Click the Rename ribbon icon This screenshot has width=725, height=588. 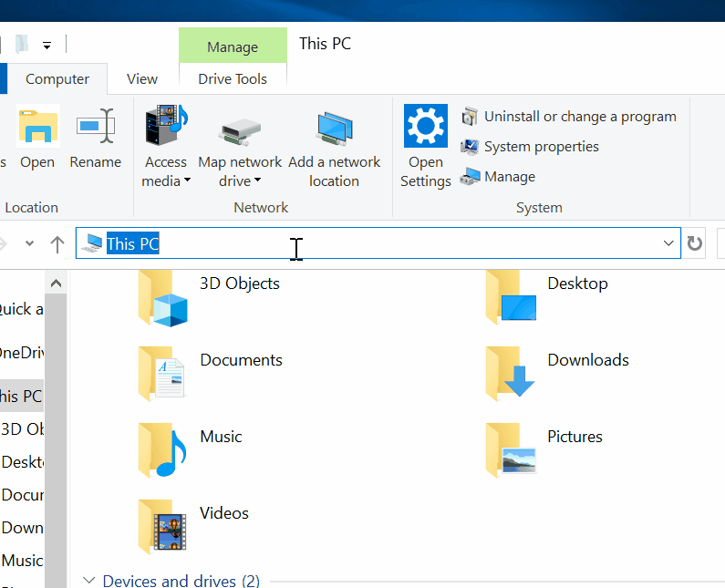coord(95,127)
